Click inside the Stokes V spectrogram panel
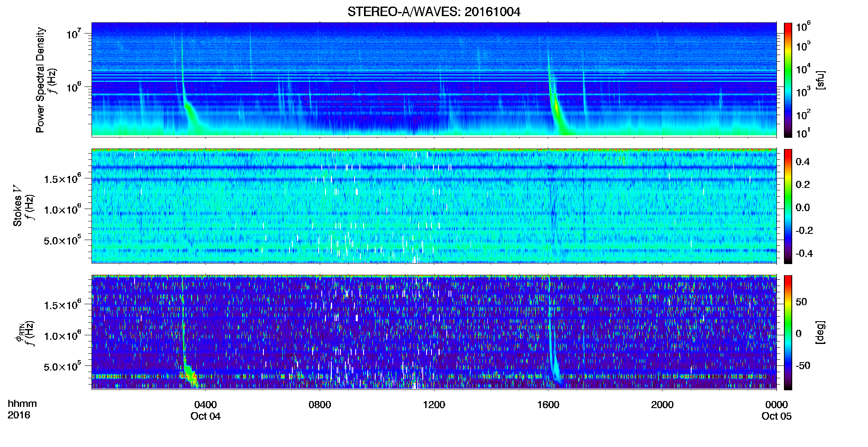The width and height of the screenshot is (868, 447). (434, 206)
